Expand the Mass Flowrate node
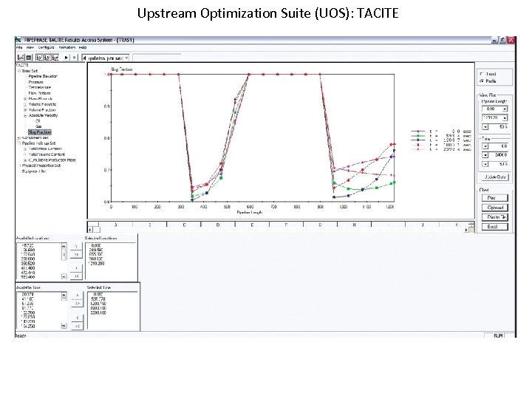This screenshot has height=399, width=532. coord(25,99)
